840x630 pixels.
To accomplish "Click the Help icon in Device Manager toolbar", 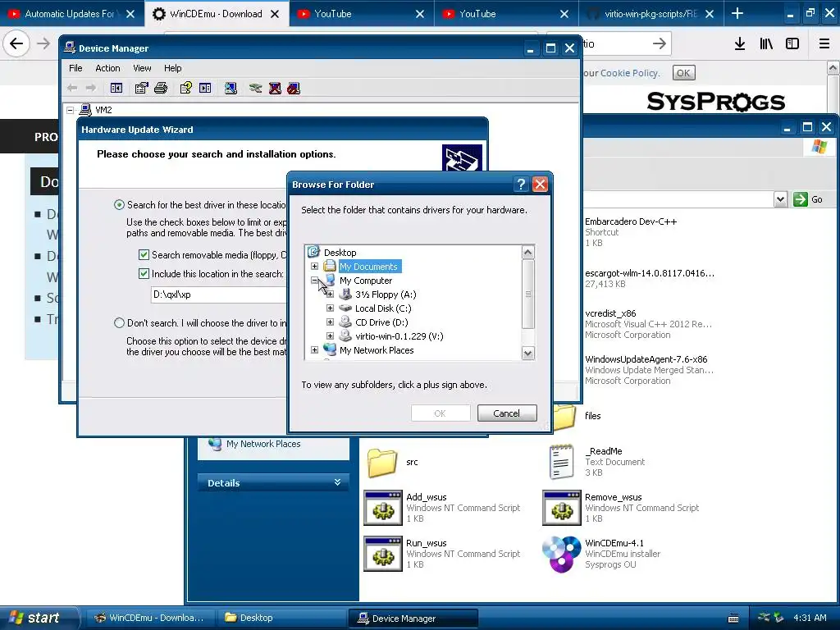I will click(x=186, y=88).
